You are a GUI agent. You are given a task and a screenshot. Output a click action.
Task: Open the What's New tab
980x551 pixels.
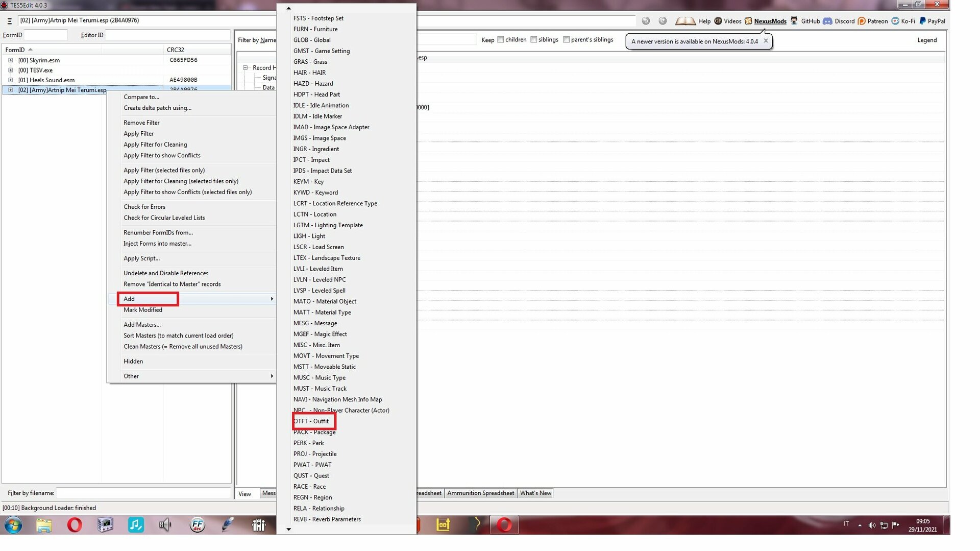pos(535,493)
